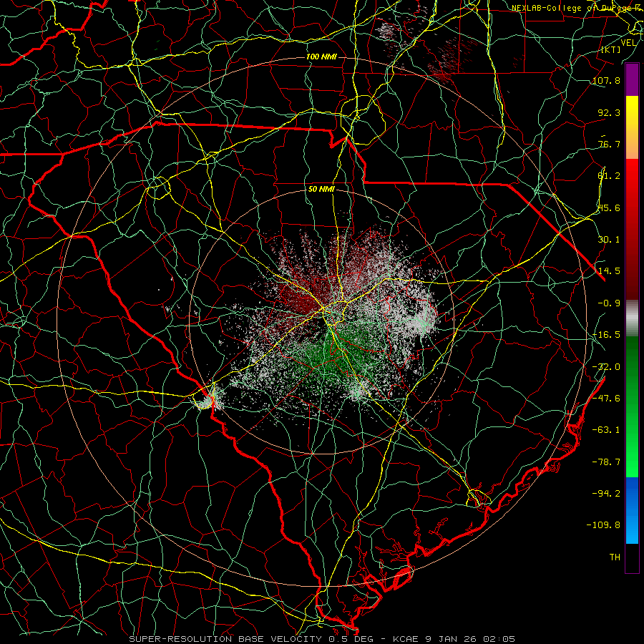The height and width of the screenshot is (644, 644).
Task: Pick the red segment of velocity color bar
Action: click(x=632, y=229)
